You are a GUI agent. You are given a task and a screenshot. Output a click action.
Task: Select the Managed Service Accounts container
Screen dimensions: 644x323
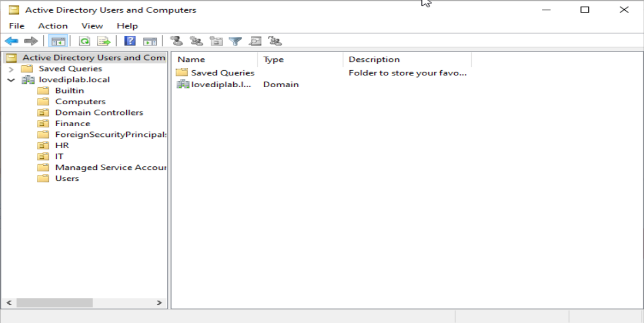[111, 167]
